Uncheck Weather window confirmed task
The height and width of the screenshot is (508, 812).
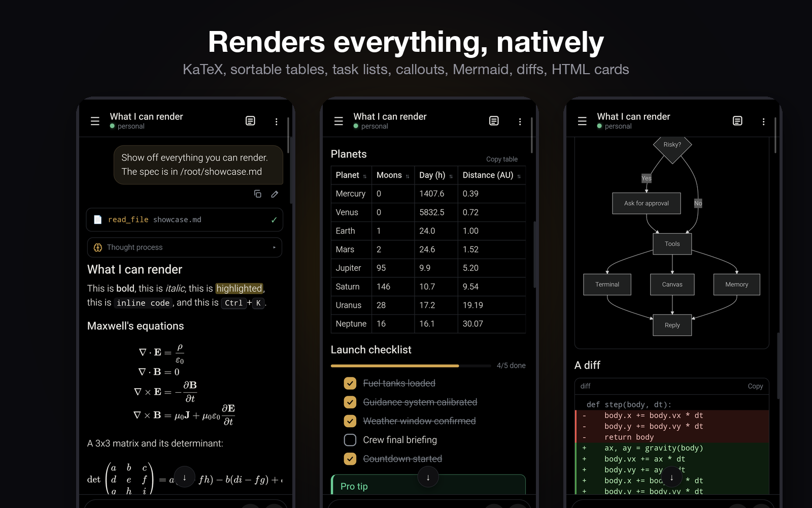[350, 421]
